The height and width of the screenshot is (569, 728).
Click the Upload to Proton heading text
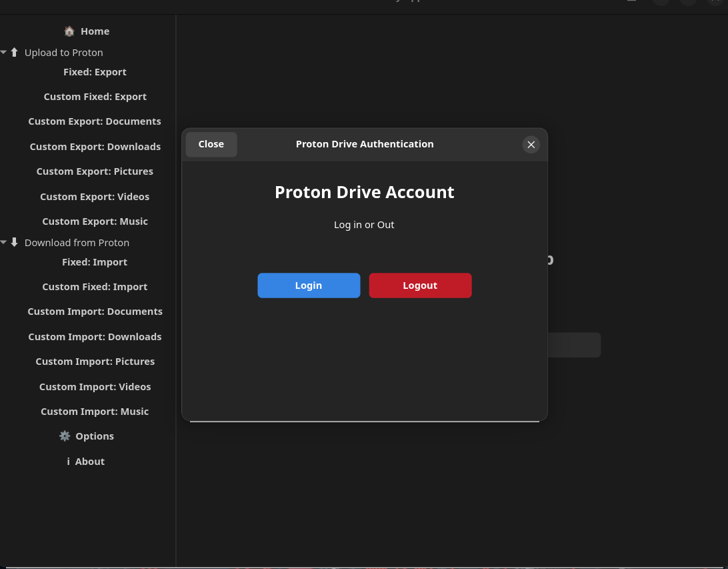pos(63,53)
